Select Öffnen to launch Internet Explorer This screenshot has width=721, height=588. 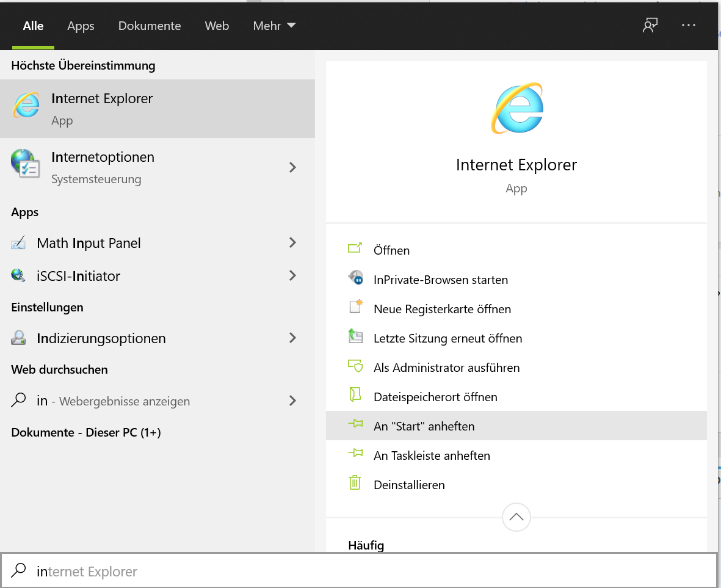[516, 250]
